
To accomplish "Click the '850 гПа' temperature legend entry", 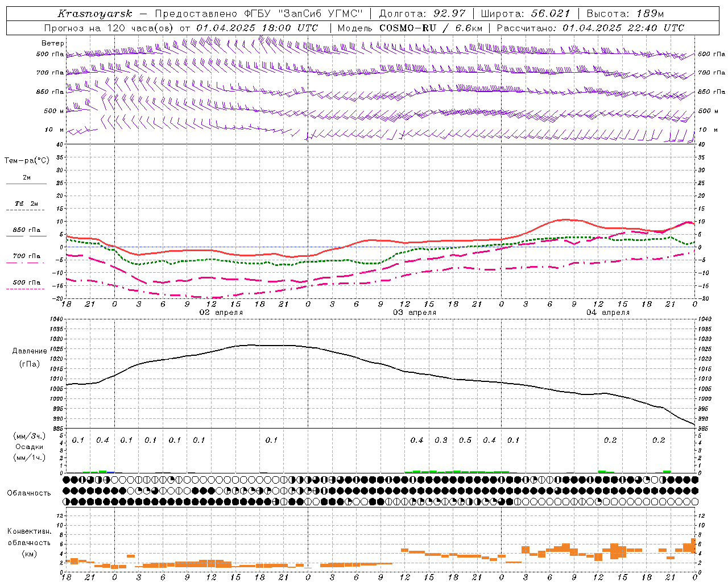I will tap(27, 230).
